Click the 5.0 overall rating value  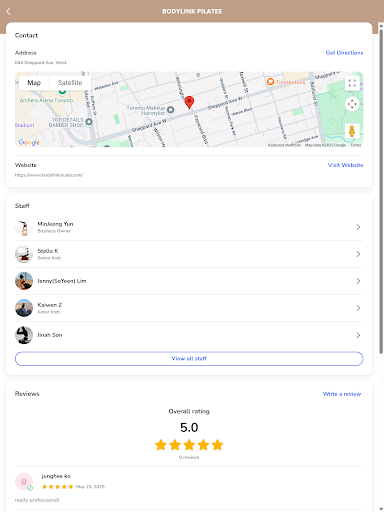tap(189, 428)
